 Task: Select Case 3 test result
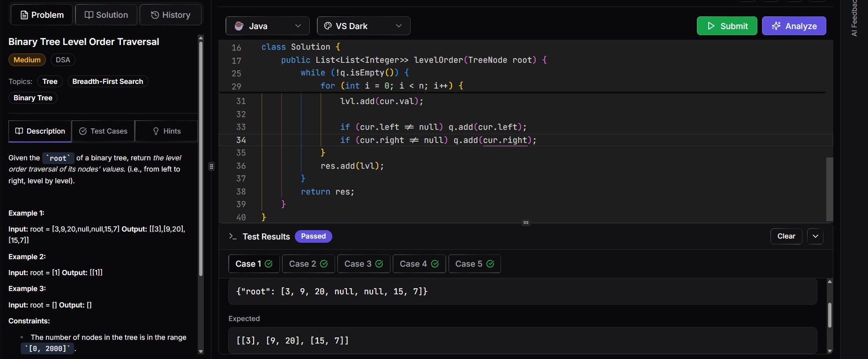pos(363,264)
